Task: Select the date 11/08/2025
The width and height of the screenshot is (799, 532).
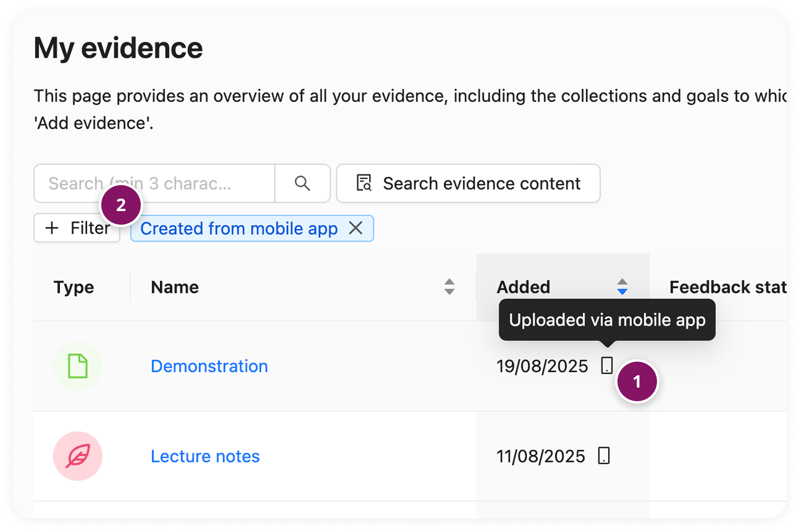Action: tap(540, 456)
